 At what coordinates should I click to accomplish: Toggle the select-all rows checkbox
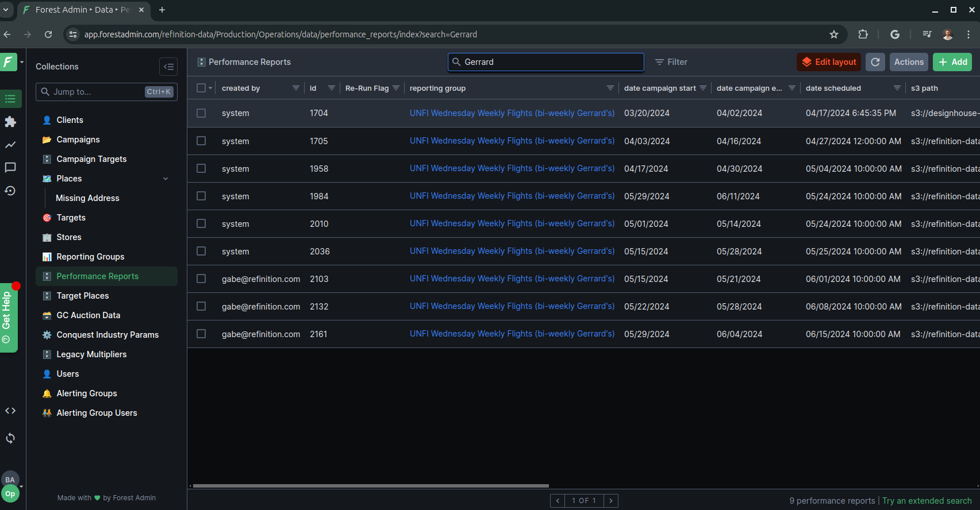(201, 88)
